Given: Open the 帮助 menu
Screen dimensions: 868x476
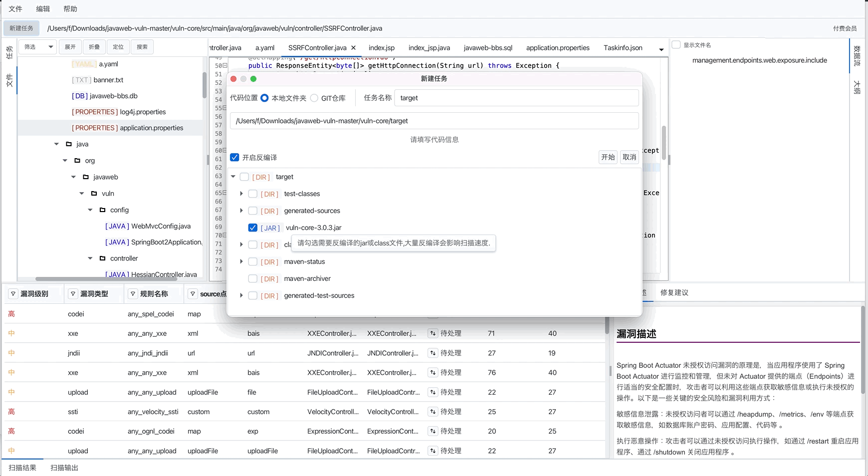Looking at the screenshot, I should (x=70, y=9).
